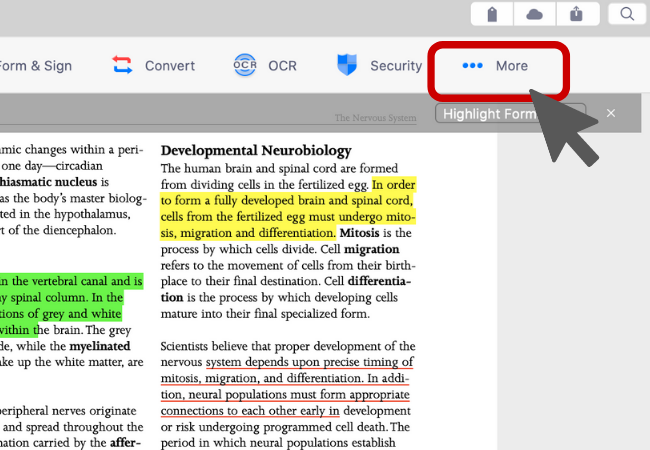Screen dimensions: 650x450
Task: Click the underlined "connections to each other" line
Action: [x=250, y=411]
